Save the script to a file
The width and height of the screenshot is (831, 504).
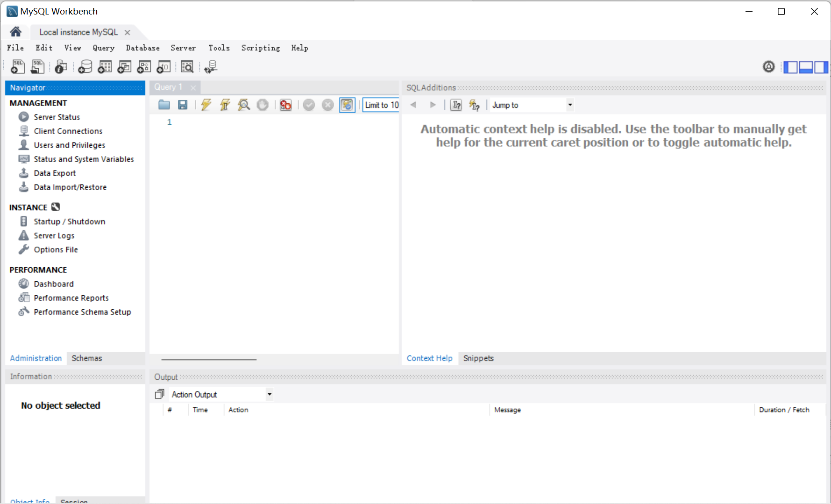coord(183,105)
